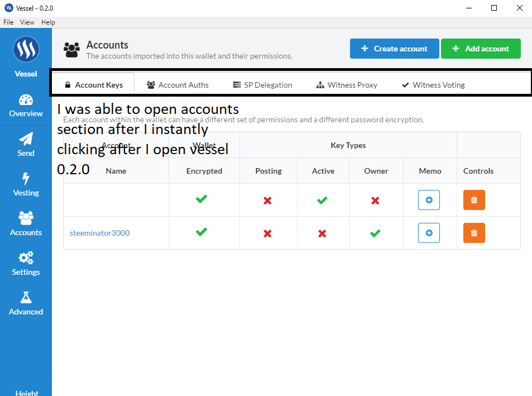Minimize the Vessel window
This screenshot has width=532, height=396.
point(469,8)
